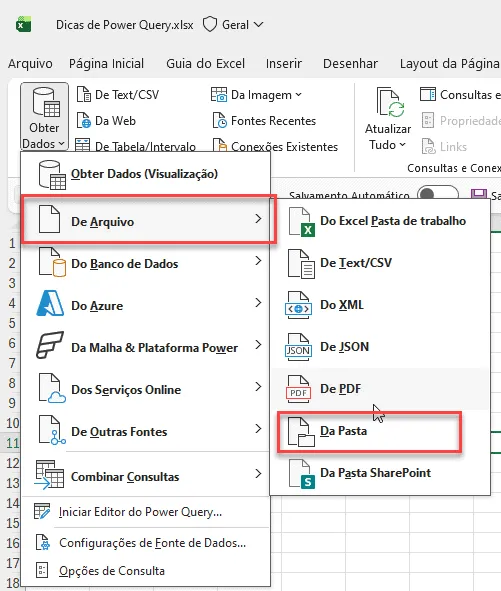The image size is (501, 591).
Task: Click the Da Web globe icon
Action: point(84,121)
